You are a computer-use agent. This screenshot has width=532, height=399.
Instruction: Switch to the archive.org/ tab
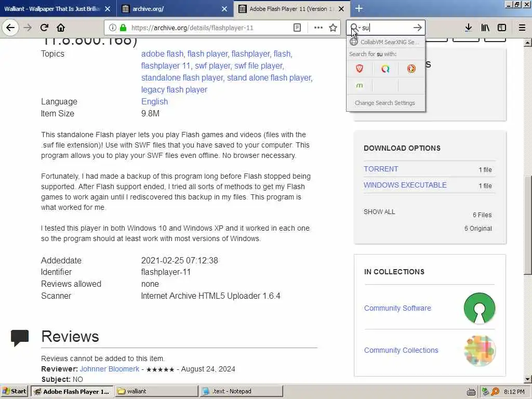[x=170, y=9]
